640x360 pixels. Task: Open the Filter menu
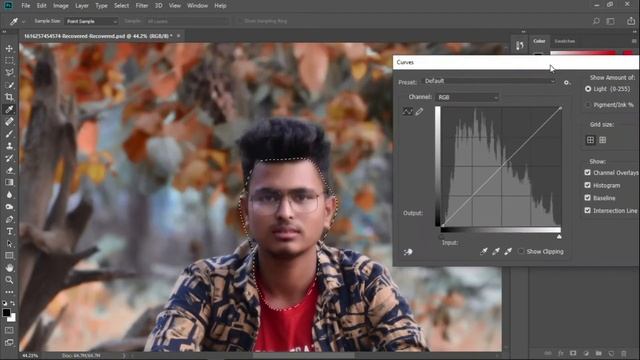[x=142, y=6]
